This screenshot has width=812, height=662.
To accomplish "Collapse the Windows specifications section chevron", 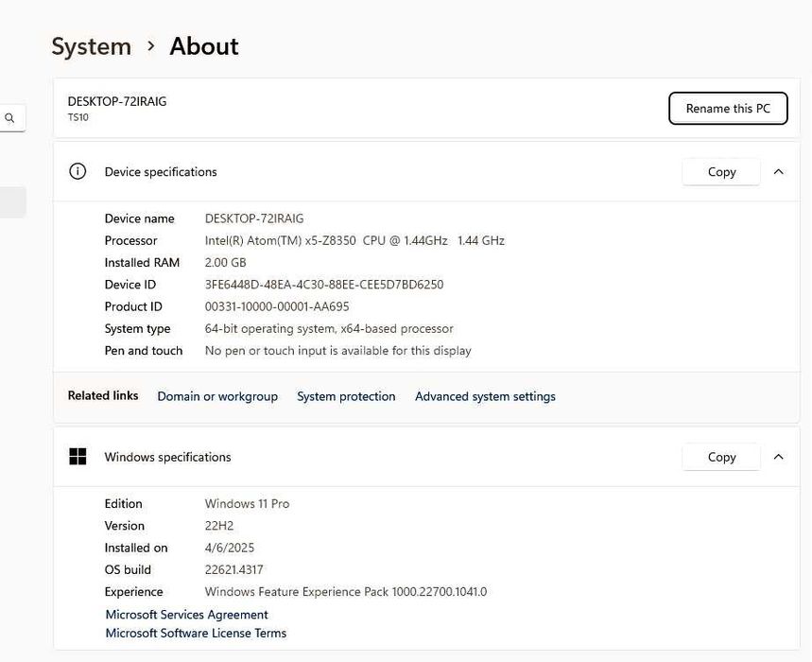I will click(x=778, y=457).
